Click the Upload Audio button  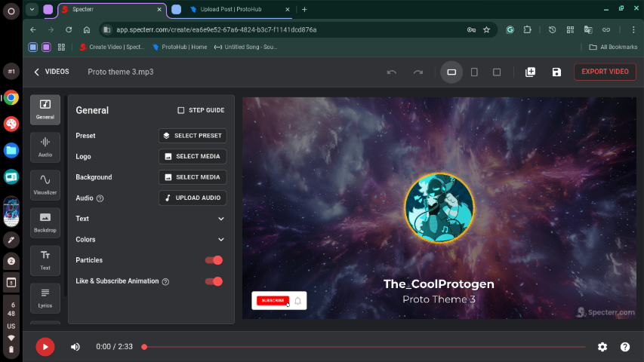pyautogui.click(x=193, y=198)
